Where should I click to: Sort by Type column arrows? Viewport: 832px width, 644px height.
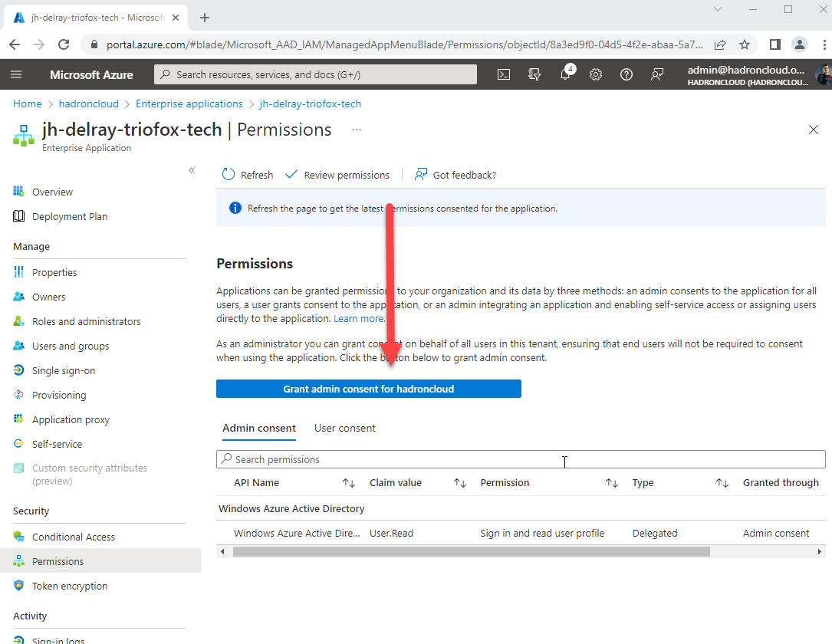point(722,483)
